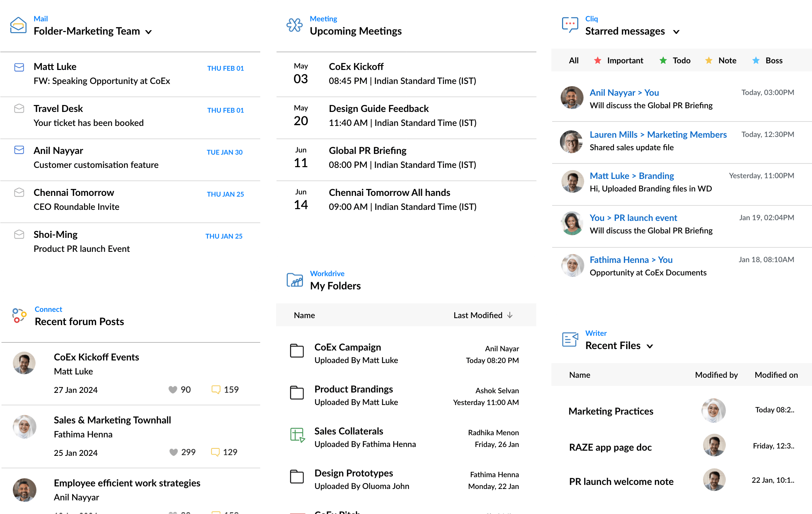Open the Lauren Mills Marketing Members conversation
This screenshot has width=812, height=514.
[658, 134]
